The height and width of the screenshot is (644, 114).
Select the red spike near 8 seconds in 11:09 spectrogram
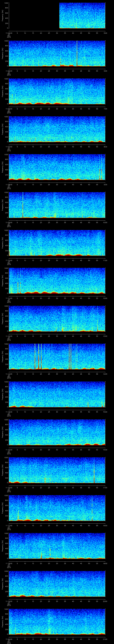(23, 205)
